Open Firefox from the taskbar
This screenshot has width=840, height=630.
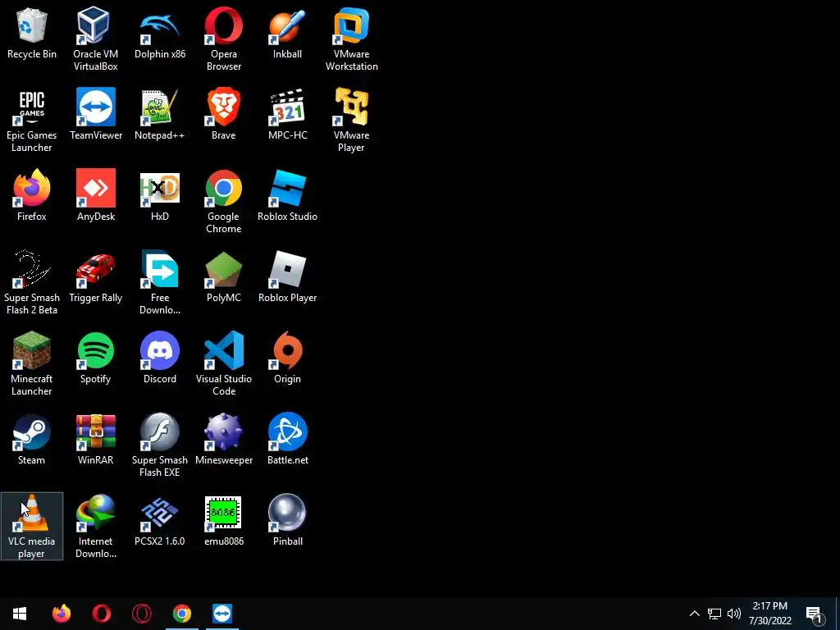61,614
